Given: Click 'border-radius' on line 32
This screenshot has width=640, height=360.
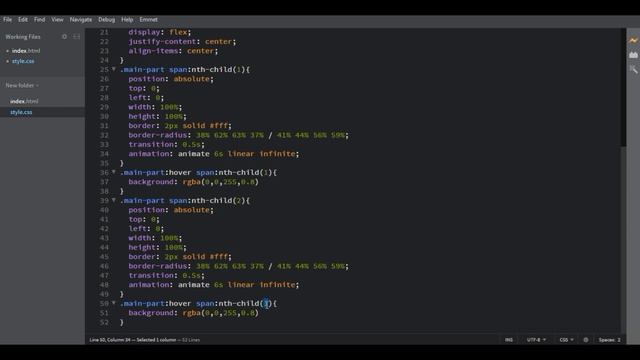Looking at the screenshot, I should click(x=158, y=135).
